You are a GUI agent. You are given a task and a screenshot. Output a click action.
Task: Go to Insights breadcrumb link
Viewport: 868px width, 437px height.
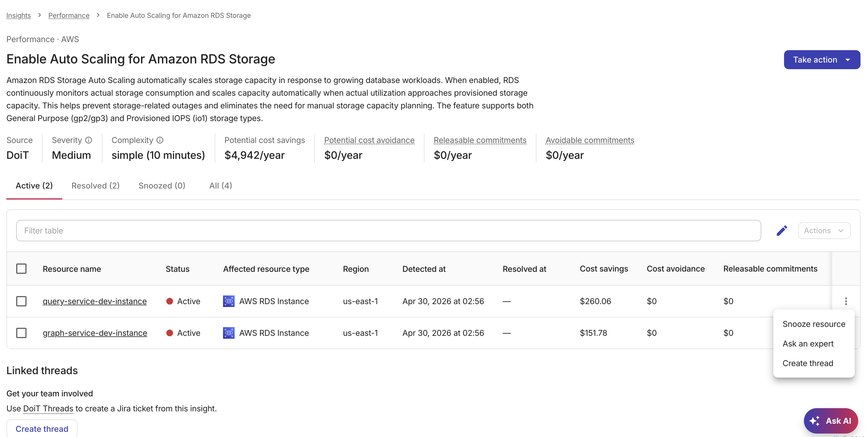tap(18, 16)
